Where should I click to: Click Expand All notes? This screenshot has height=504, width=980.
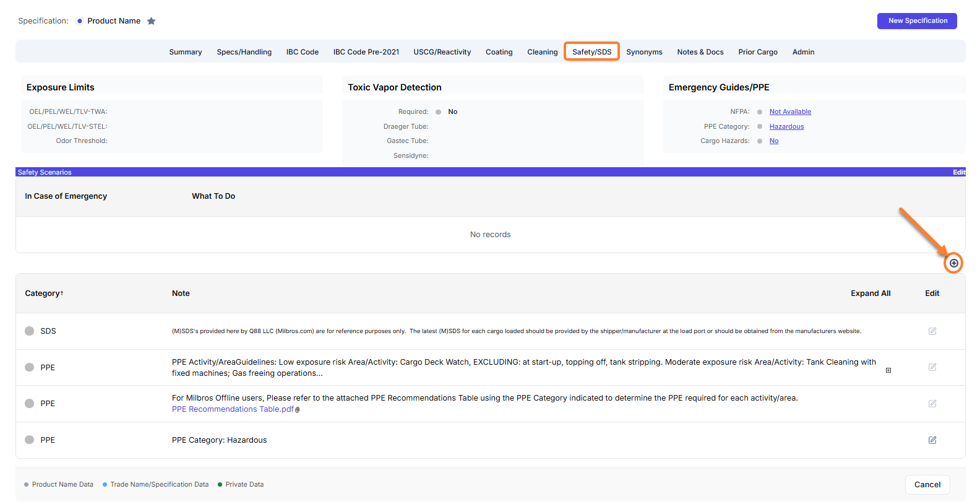click(870, 293)
